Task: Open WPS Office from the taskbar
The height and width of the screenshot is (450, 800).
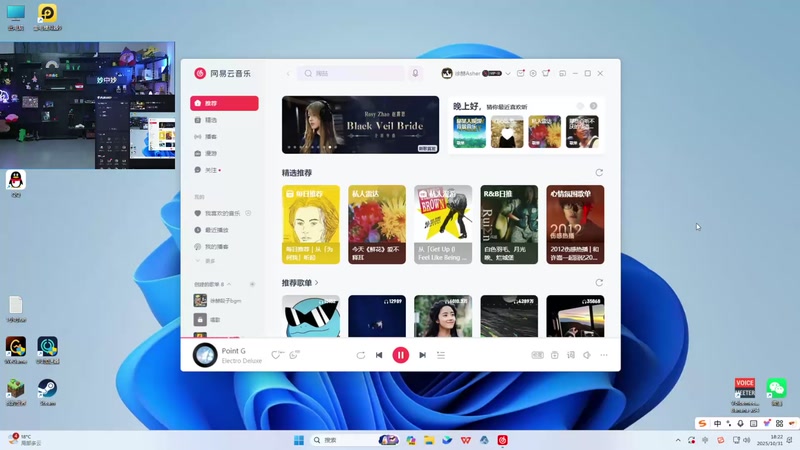Action: [x=466, y=440]
